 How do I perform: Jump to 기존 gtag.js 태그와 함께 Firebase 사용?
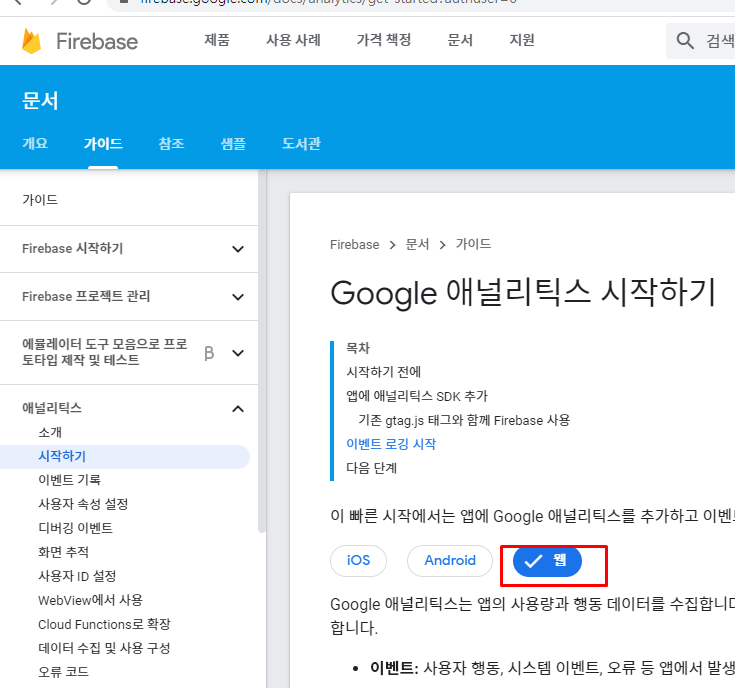click(464, 420)
